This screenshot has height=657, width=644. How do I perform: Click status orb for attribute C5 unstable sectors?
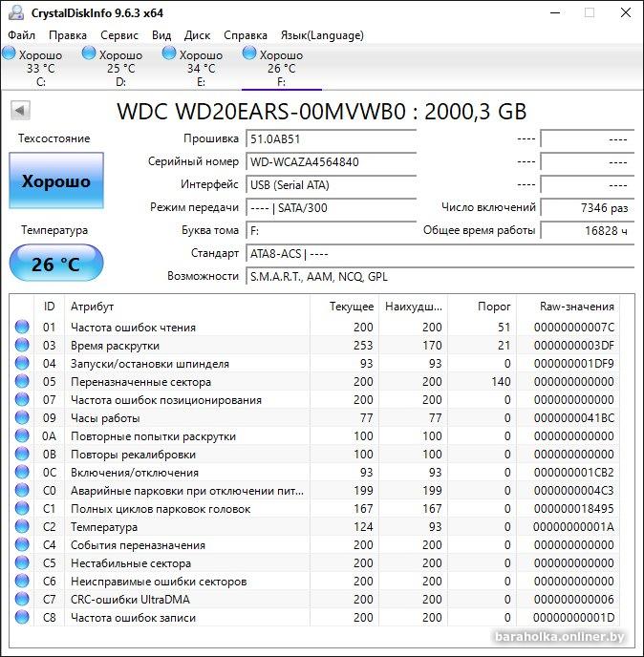pos(22,563)
